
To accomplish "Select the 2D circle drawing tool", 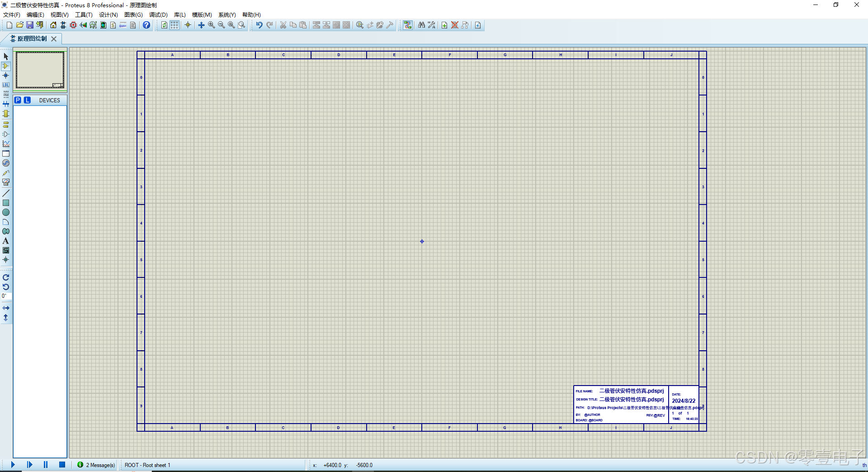I will (6, 212).
